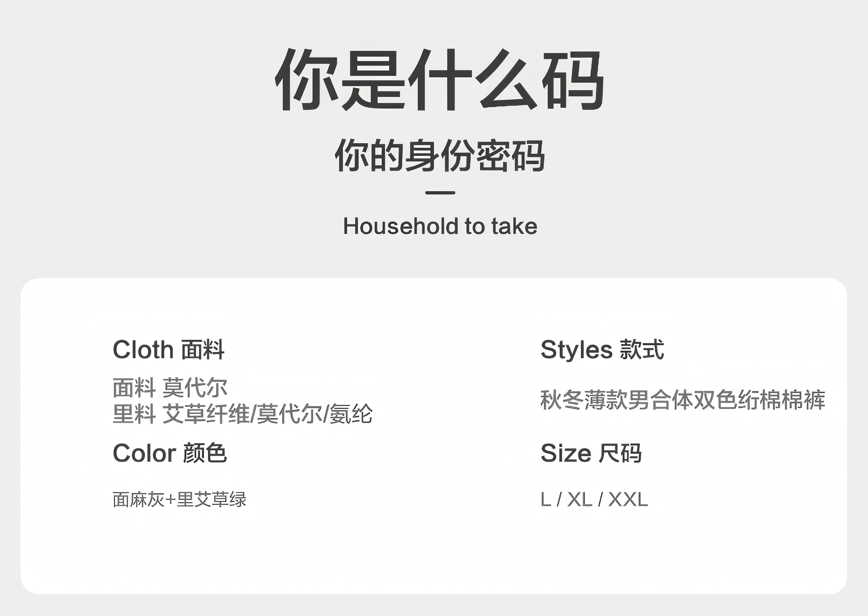Click the "面料 莫代尔" fabric line
This screenshot has height=616, width=868.
click(170, 388)
